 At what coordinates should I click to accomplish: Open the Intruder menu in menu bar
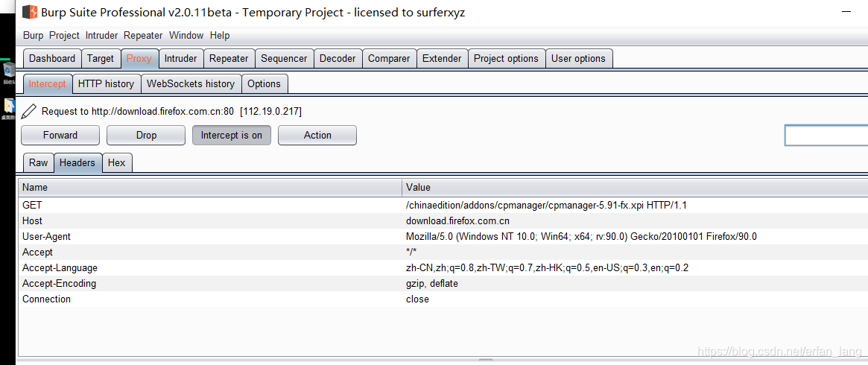point(101,36)
